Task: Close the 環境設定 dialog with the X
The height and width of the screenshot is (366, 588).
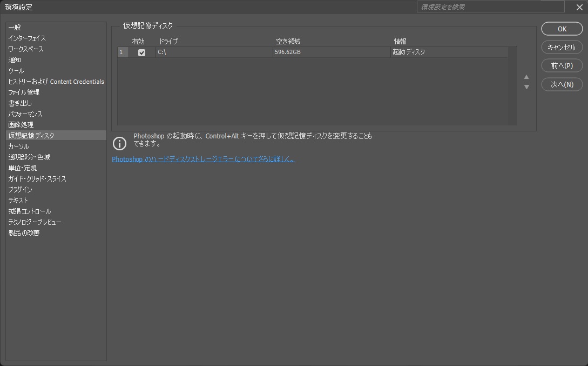Action: pos(579,7)
